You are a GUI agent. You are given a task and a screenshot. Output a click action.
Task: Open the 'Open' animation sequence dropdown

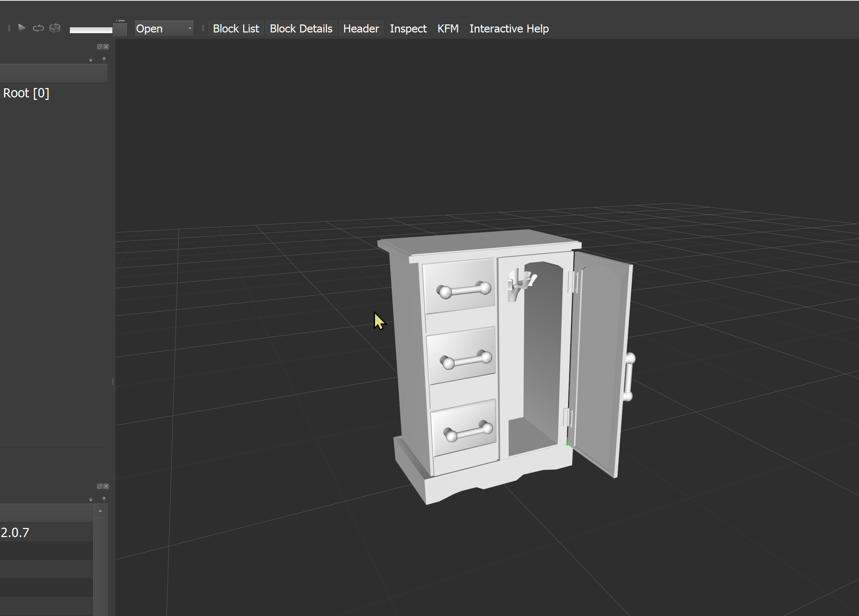pyautogui.click(x=164, y=28)
